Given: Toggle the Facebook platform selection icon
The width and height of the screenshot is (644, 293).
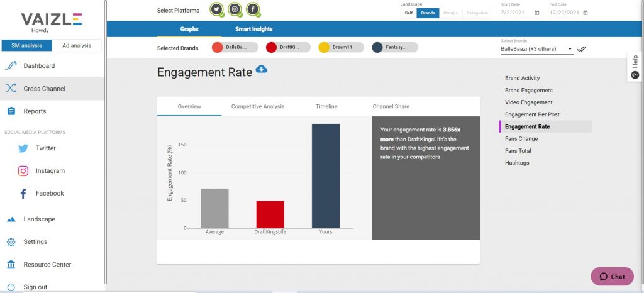Looking at the screenshot, I should pyautogui.click(x=253, y=9).
